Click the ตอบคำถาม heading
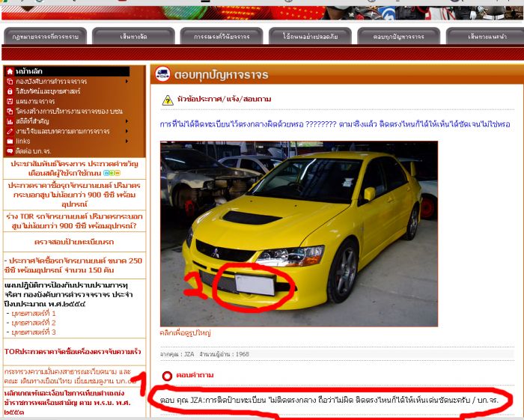The image size is (524, 420). (x=195, y=375)
